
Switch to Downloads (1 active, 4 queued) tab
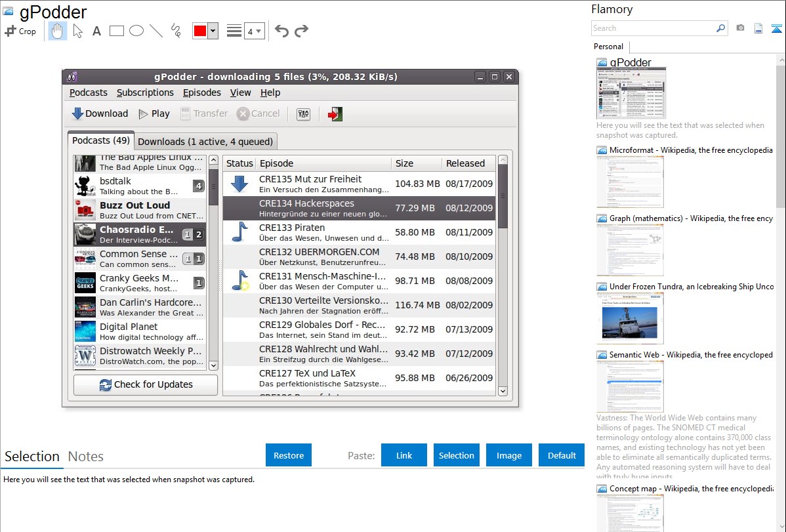coord(205,142)
